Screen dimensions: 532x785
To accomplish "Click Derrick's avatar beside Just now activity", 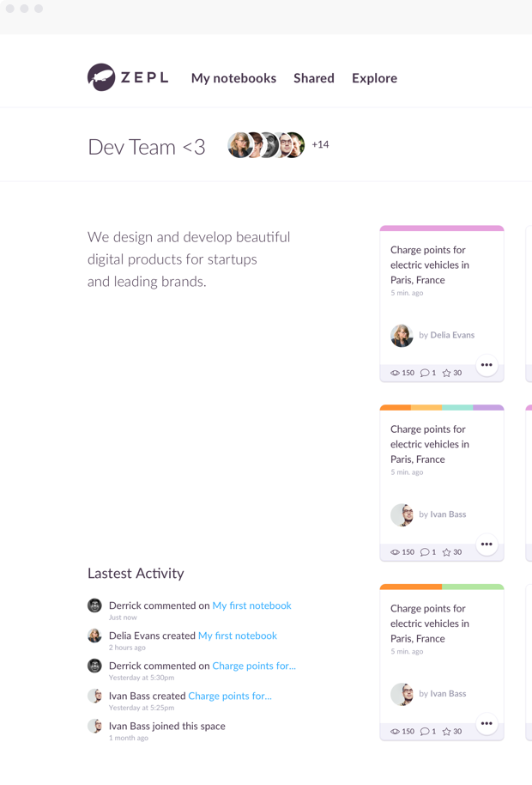I will [x=94, y=605].
